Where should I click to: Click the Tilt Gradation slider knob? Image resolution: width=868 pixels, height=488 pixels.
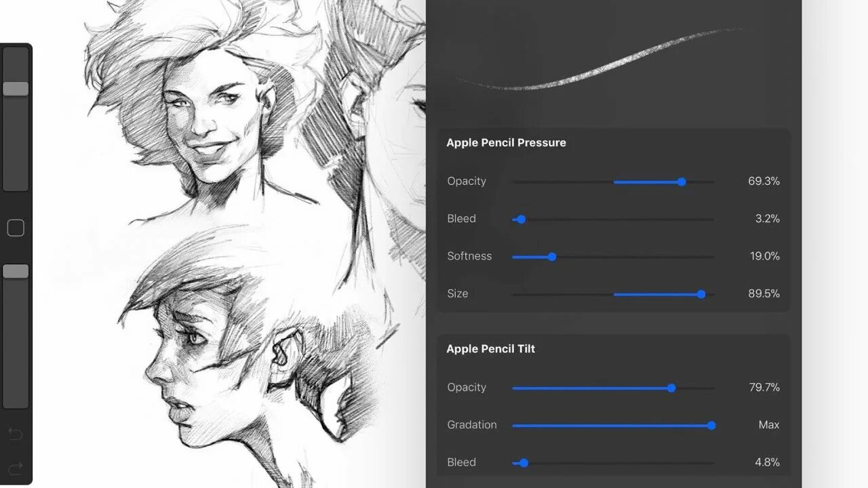pos(711,426)
